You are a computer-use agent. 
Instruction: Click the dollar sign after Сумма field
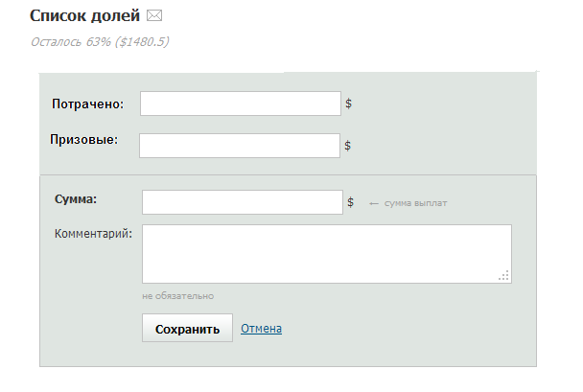(351, 202)
